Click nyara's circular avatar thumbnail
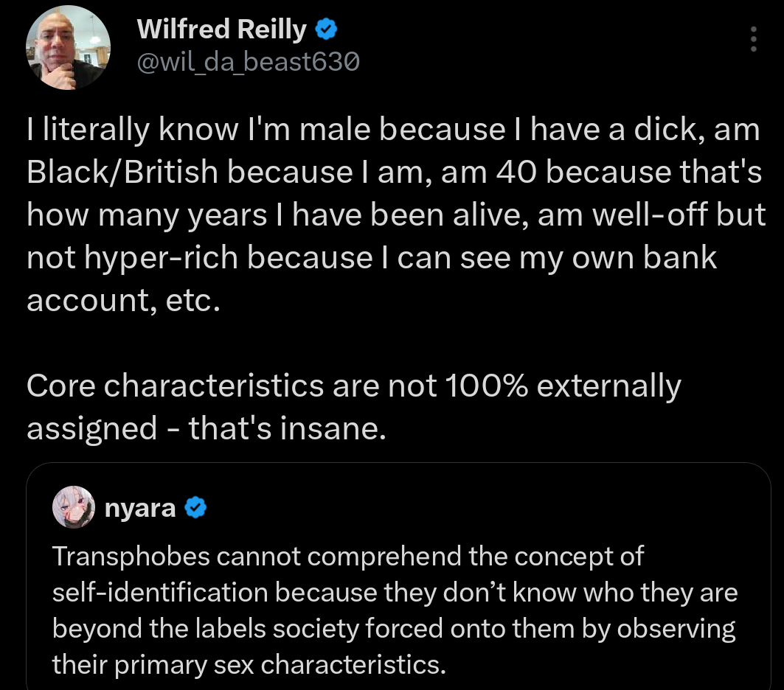The width and height of the screenshot is (784, 690). click(73, 507)
